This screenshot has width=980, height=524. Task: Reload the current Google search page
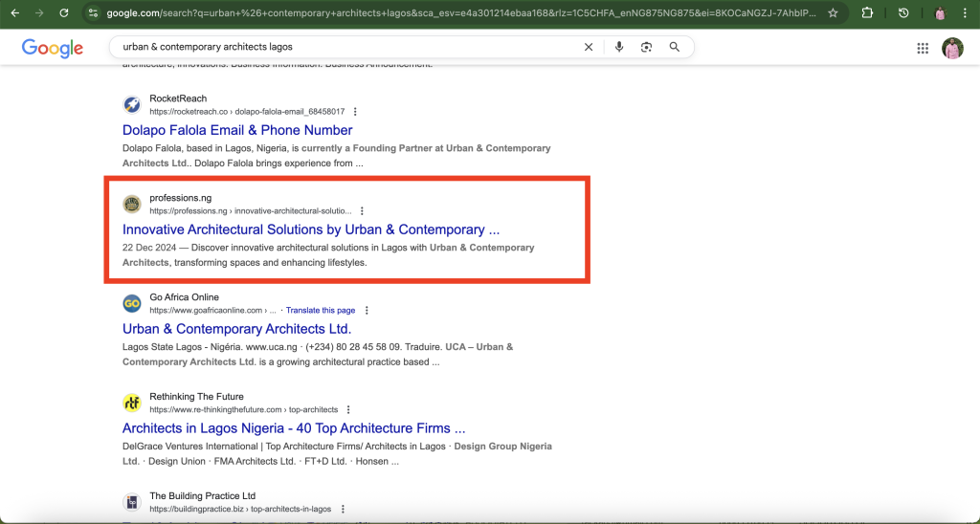coord(64,12)
